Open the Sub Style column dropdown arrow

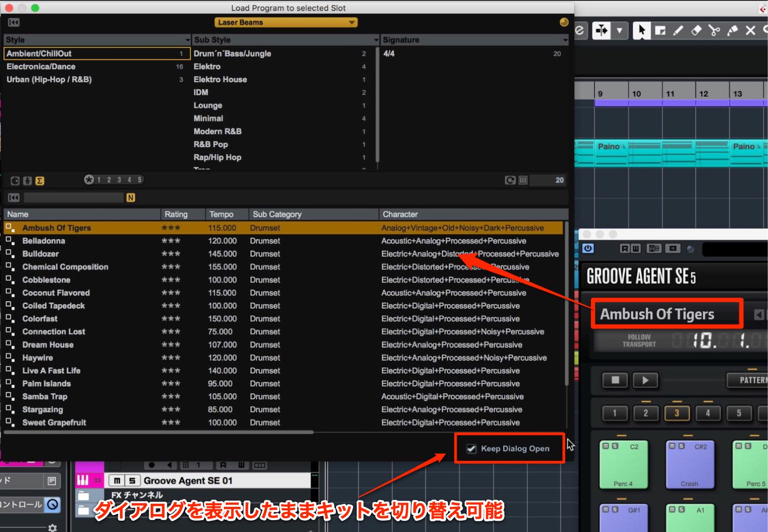tap(376, 40)
